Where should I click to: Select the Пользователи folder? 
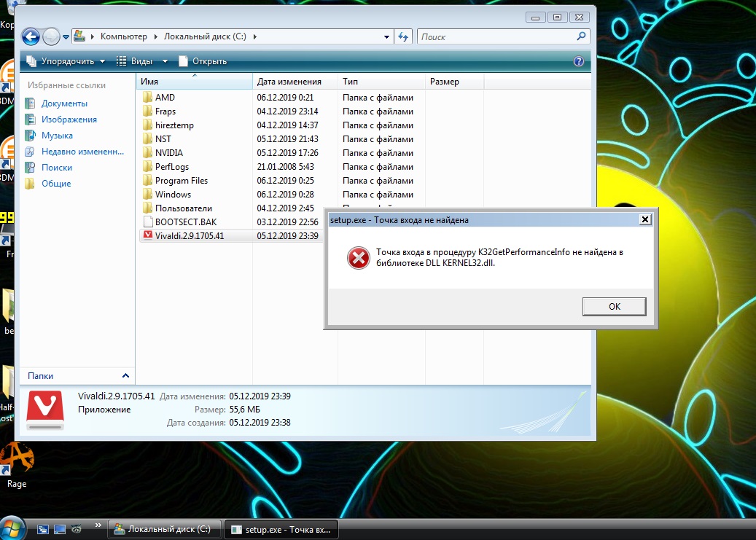tap(183, 208)
